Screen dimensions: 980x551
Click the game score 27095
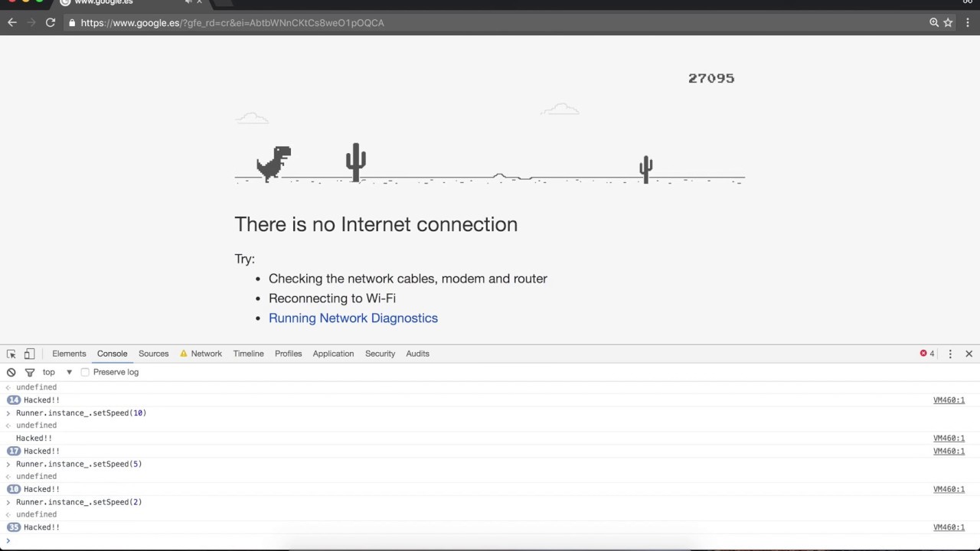711,78
